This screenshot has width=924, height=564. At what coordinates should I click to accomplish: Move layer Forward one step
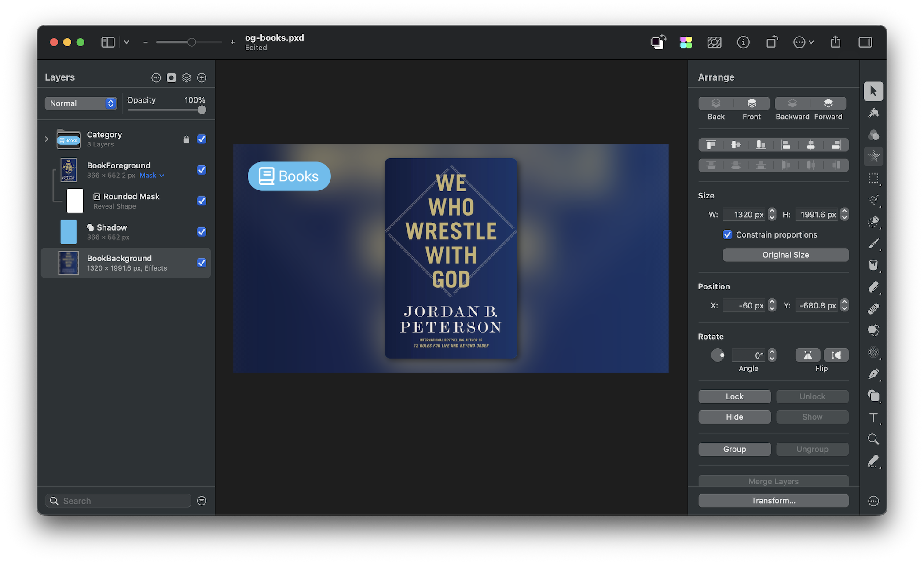tap(828, 103)
